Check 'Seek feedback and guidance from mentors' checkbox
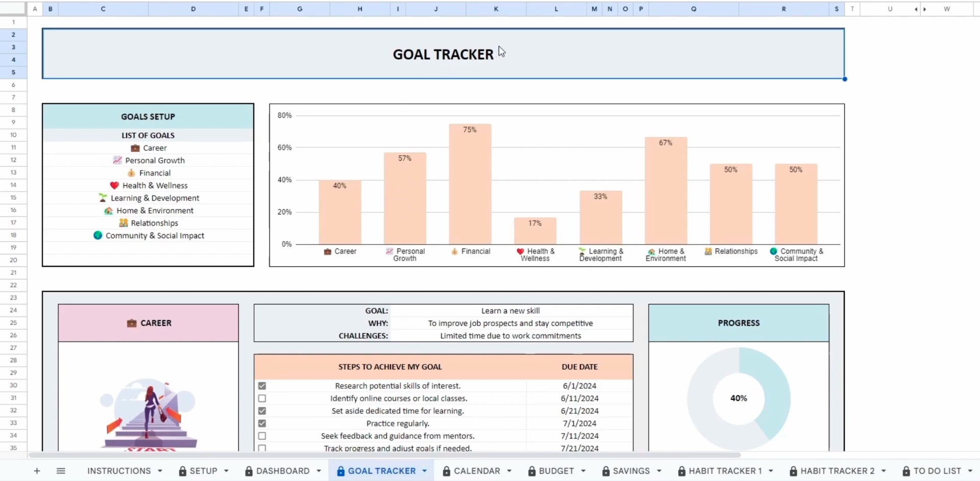980x481 pixels. 262,436
